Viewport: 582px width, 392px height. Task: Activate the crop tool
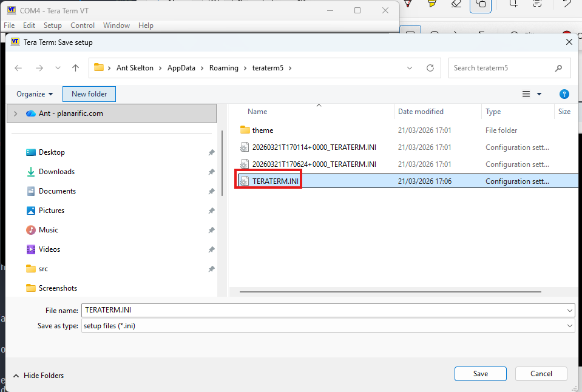tap(513, 5)
